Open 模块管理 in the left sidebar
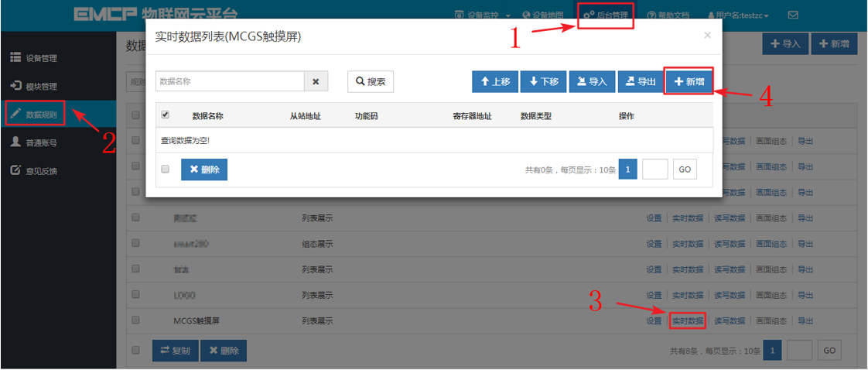 (x=34, y=87)
